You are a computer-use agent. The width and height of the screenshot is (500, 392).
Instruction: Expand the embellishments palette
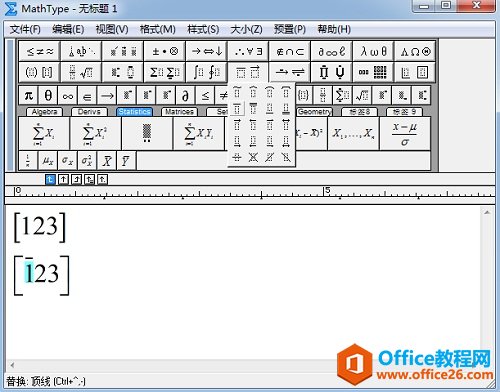coord(123,51)
